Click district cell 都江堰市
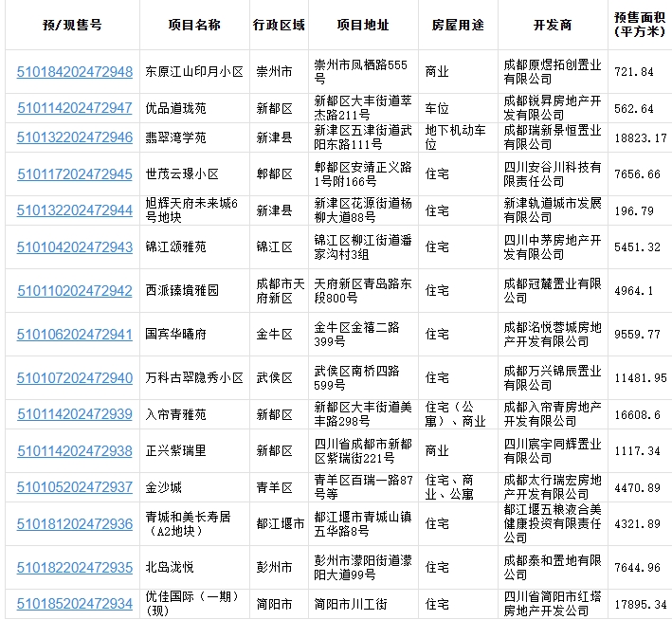Viewport: 672px width, 620px height. pos(281,523)
